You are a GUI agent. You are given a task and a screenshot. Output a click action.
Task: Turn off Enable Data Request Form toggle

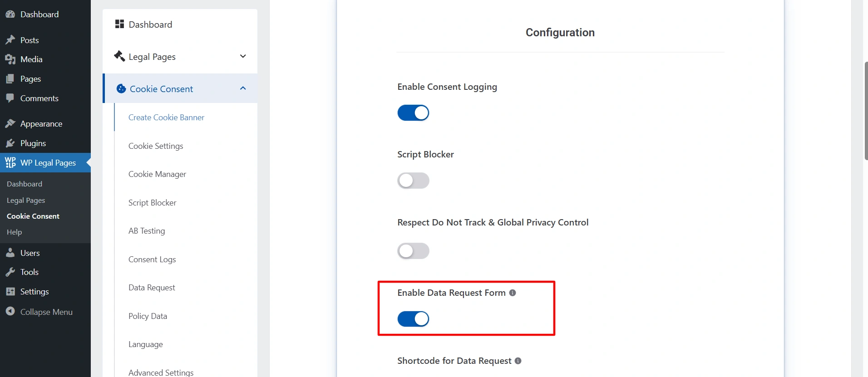click(413, 319)
